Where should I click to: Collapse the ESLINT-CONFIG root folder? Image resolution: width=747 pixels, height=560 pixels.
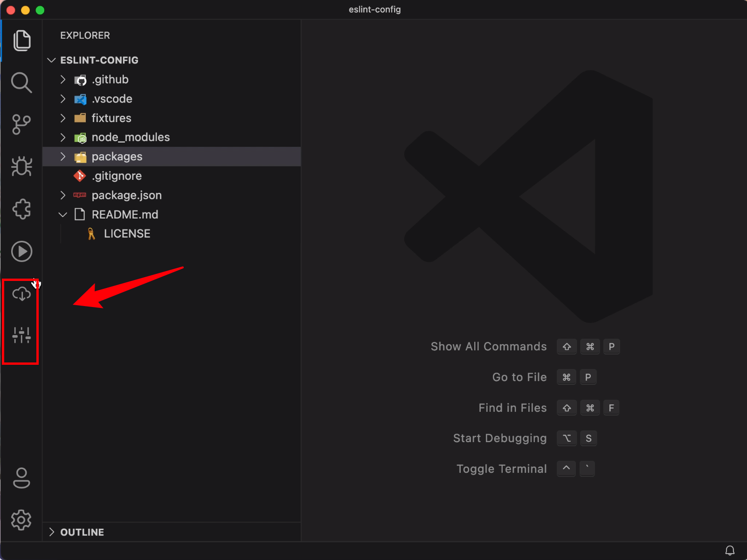pos(51,60)
